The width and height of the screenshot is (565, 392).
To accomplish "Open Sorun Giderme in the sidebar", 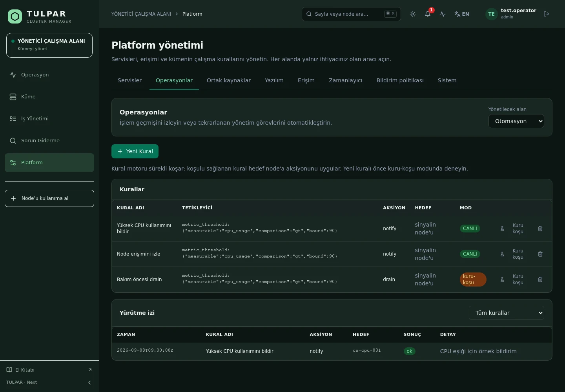I will click(x=49, y=141).
